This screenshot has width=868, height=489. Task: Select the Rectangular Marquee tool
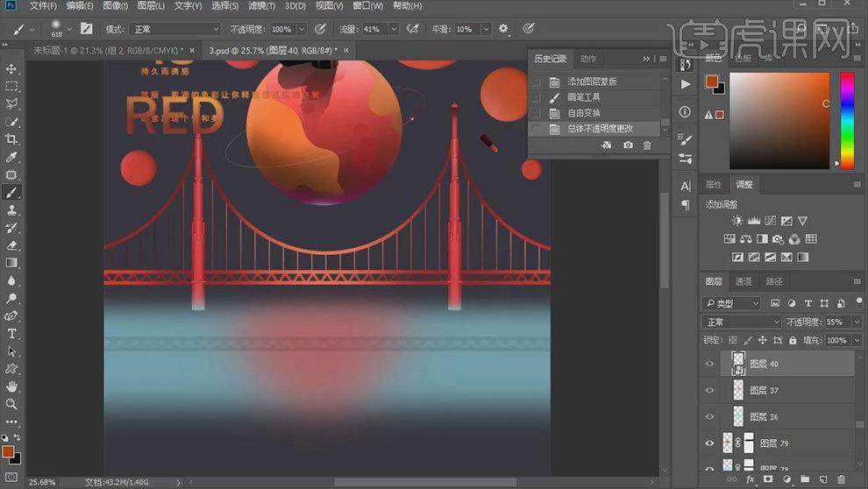point(11,86)
